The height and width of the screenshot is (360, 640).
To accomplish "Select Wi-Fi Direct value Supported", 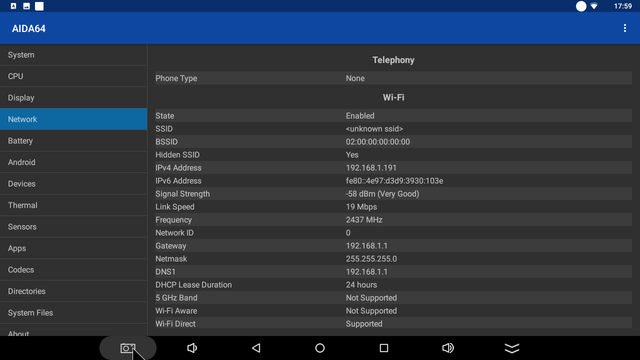I will tap(364, 324).
